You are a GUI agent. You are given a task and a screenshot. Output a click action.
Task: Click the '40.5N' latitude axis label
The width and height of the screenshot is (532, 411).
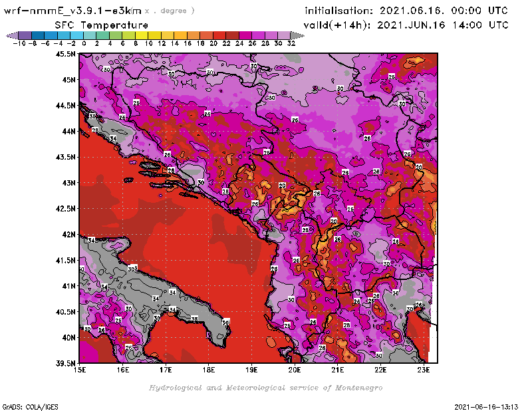65,312
